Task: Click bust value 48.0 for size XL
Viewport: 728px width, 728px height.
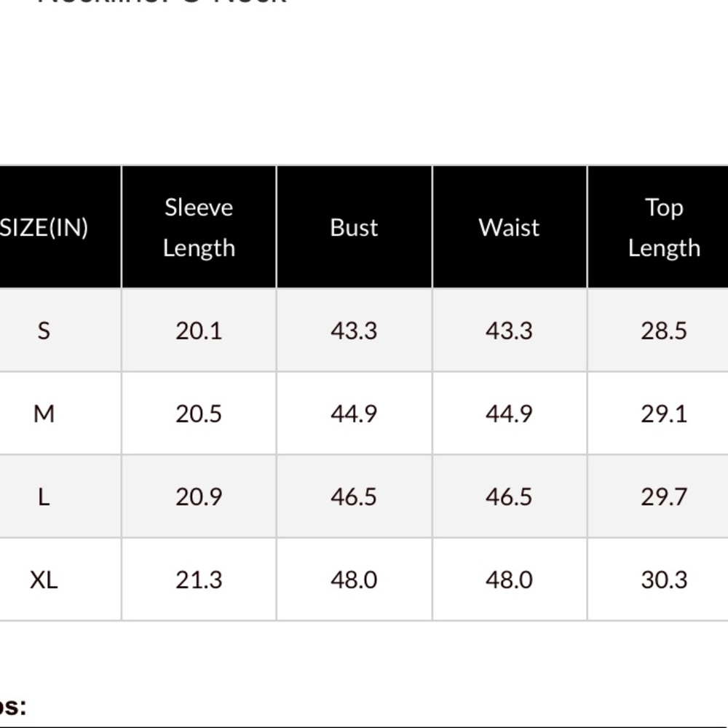Action: 354,580
